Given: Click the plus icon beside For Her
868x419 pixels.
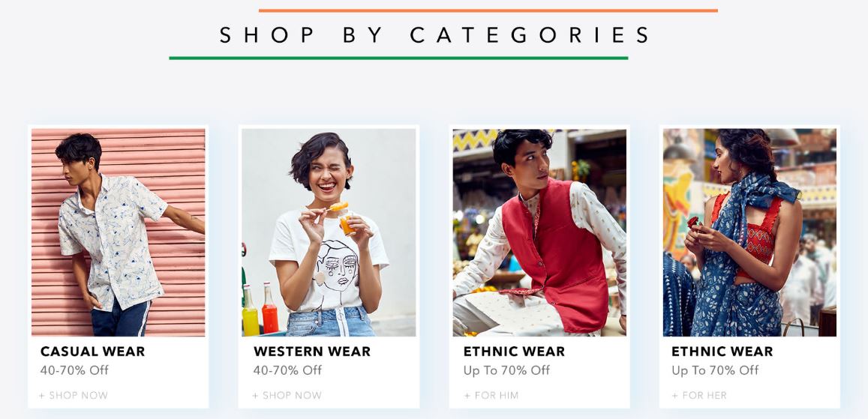Looking at the screenshot, I should tap(674, 396).
